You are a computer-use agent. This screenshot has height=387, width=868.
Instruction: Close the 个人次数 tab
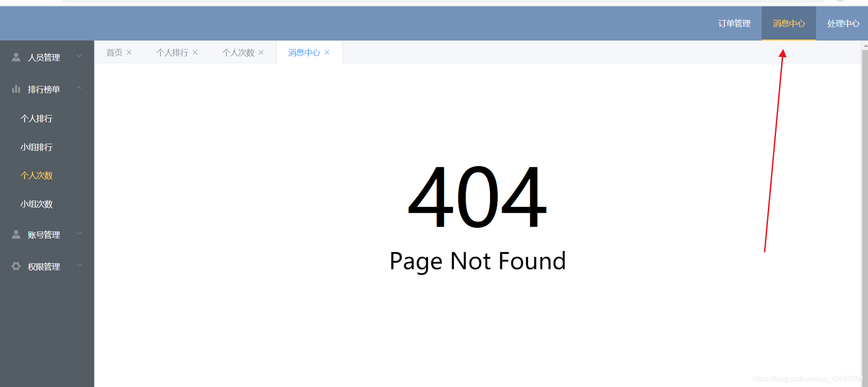261,52
